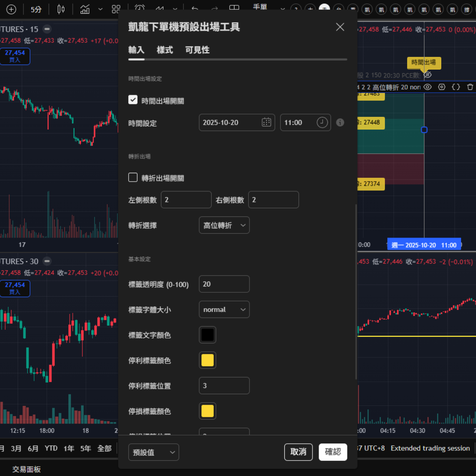
Task: Click the clock icon in the time field
Action: (322, 123)
